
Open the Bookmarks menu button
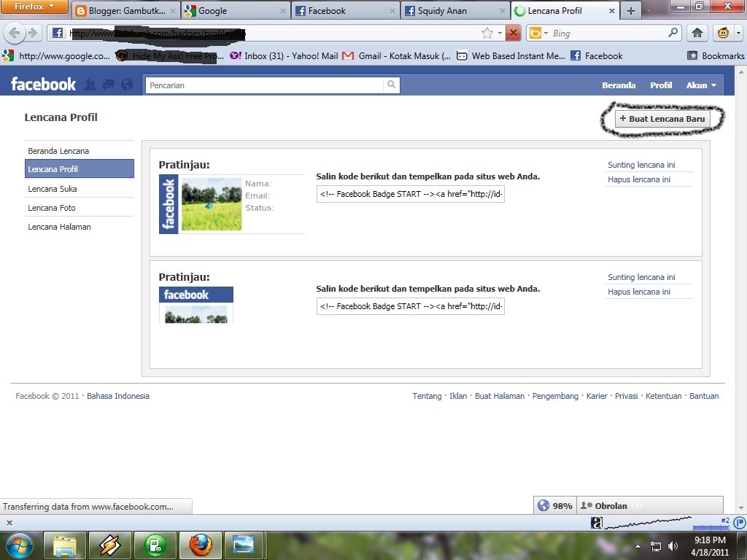pyautogui.click(x=716, y=56)
